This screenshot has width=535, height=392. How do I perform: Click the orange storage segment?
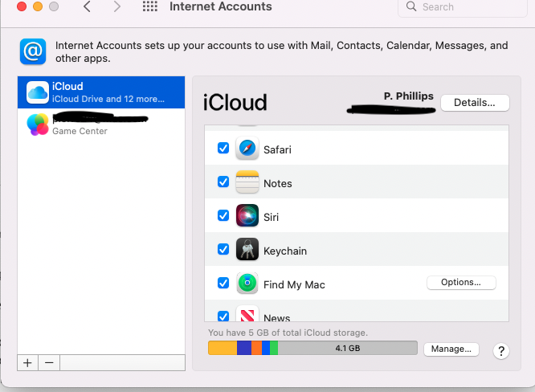click(256, 348)
